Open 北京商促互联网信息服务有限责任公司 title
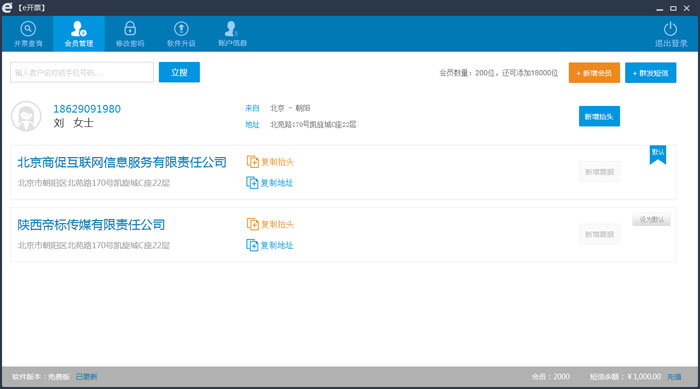The height and width of the screenshot is (389, 700). [x=122, y=162]
